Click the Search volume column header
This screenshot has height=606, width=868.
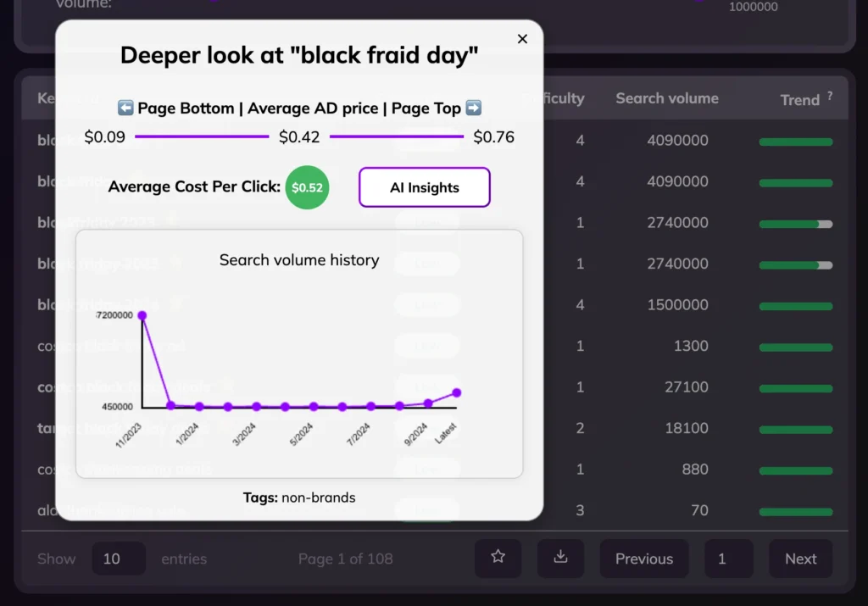point(667,99)
